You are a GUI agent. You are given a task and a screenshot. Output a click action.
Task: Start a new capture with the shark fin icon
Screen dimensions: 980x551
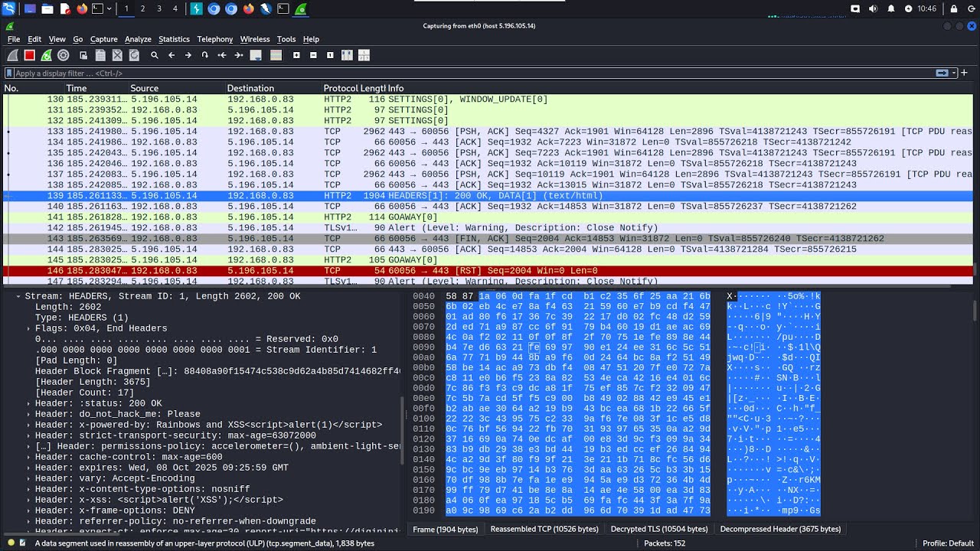click(12, 55)
